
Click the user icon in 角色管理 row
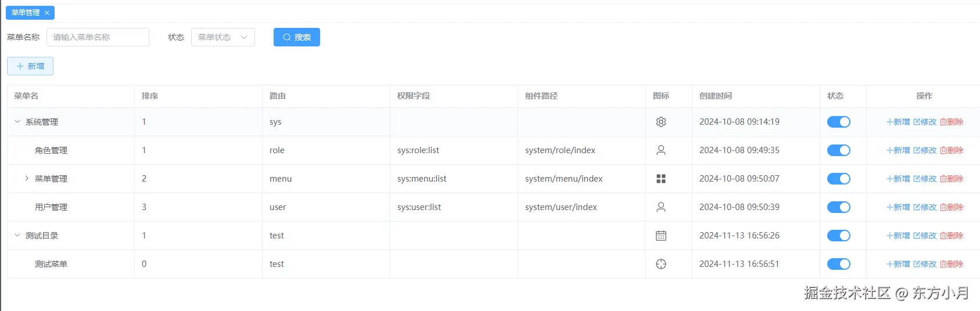[660, 150]
